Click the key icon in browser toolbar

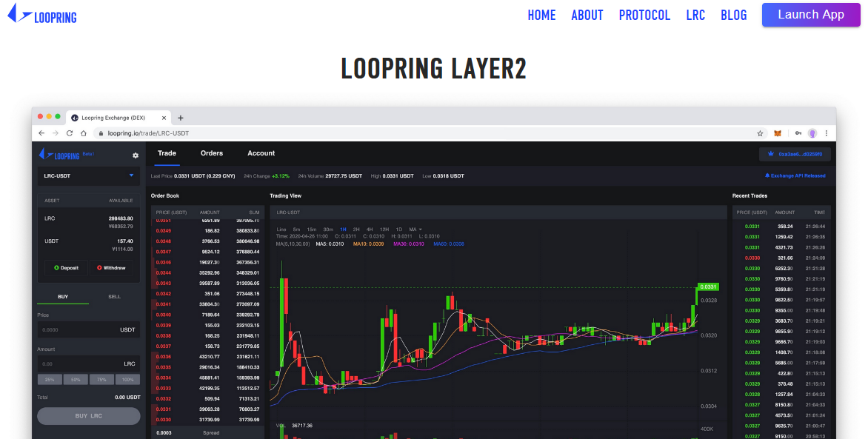[x=798, y=133]
